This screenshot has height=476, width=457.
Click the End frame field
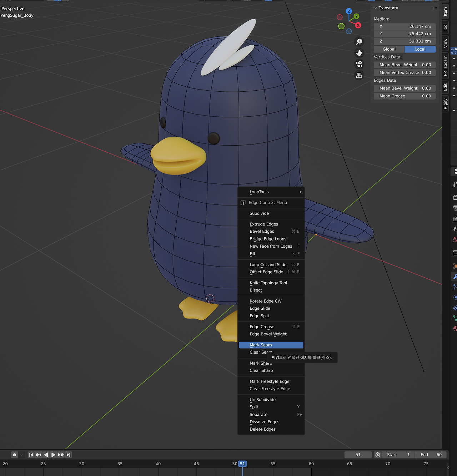point(431,455)
